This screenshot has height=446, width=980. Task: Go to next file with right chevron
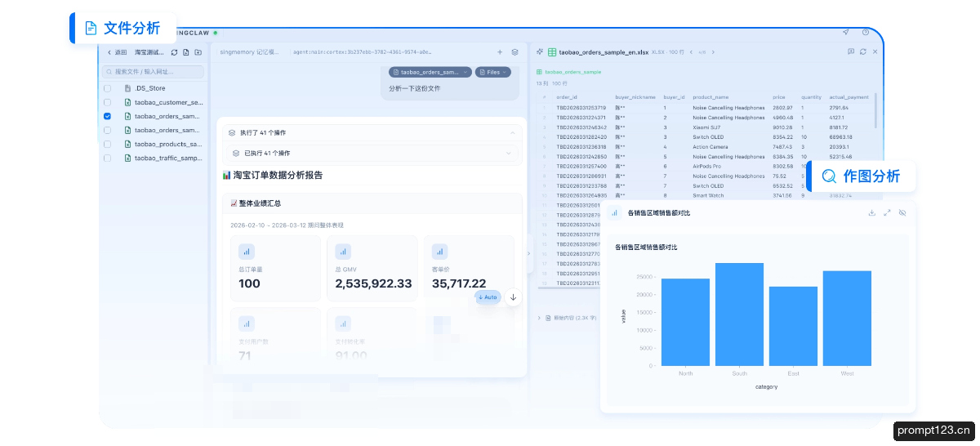(713, 51)
